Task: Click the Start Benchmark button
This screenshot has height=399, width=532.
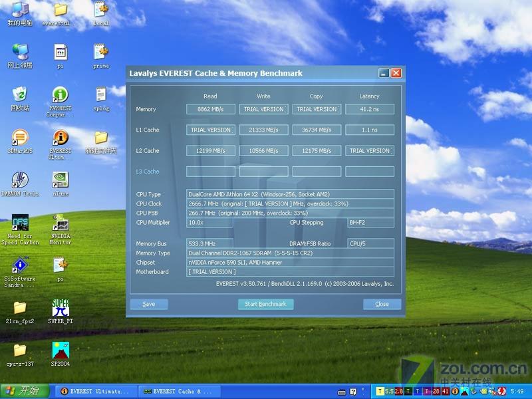Action: (265, 304)
